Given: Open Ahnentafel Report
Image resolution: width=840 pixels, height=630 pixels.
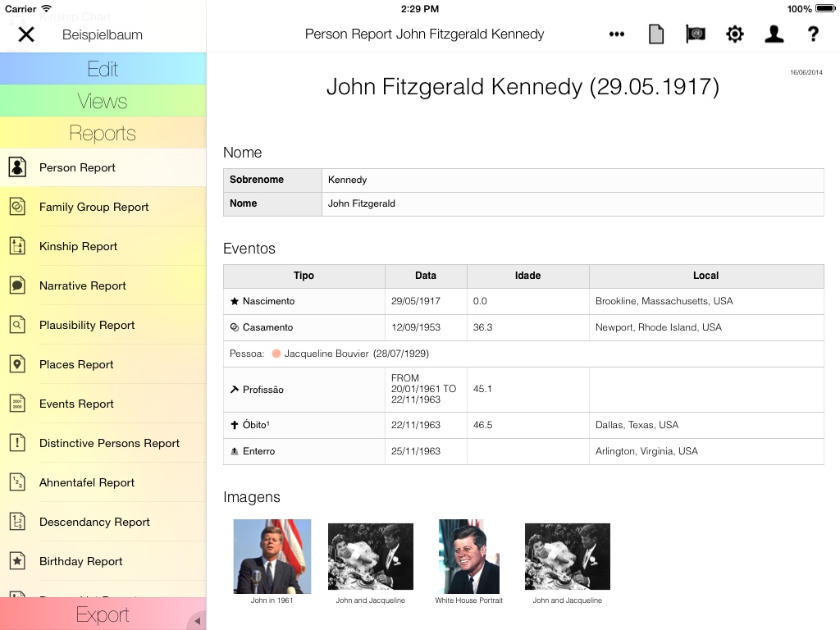Looking at the screenshot, I should point(103,482).
